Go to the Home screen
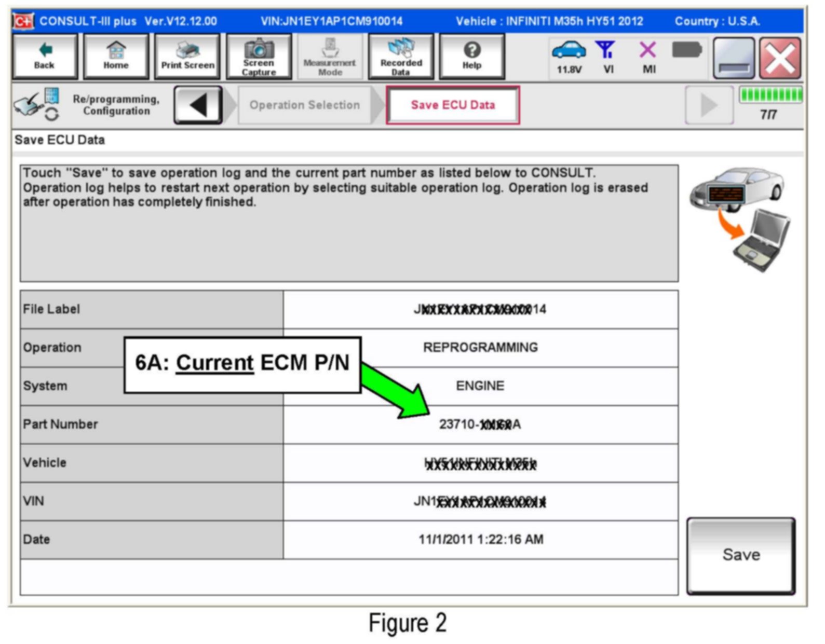Viewport: 825px width, 644px height. [116, 56]
